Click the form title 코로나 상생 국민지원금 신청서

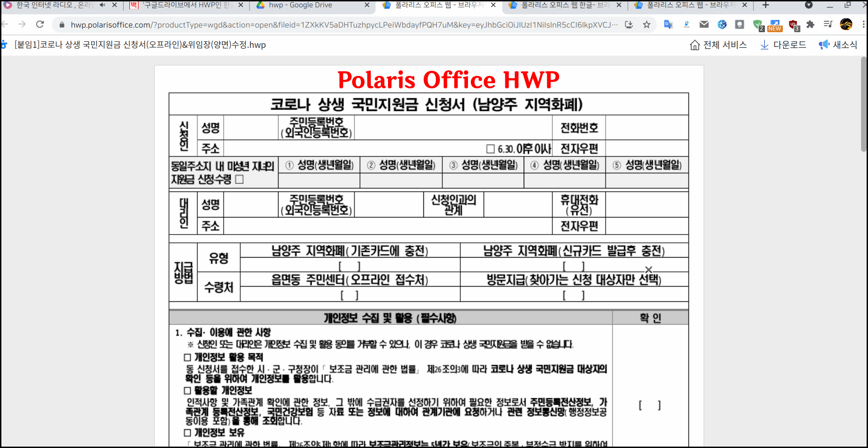click(x=426, y=104)
